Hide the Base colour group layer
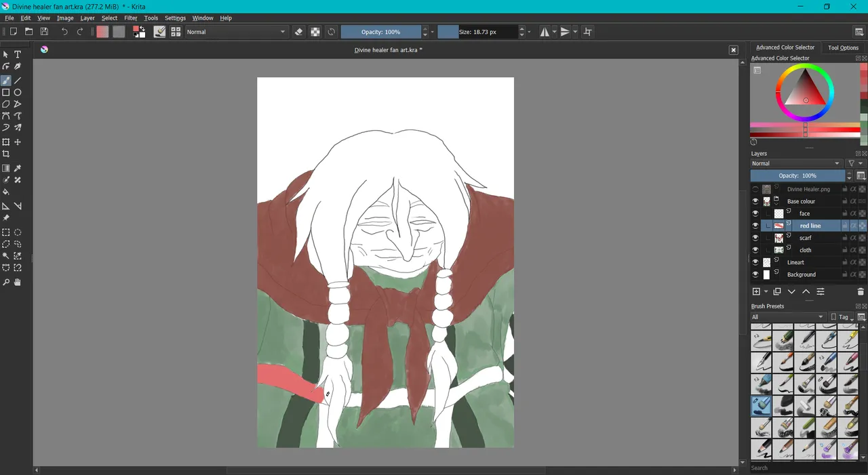This screenshot has height=475, width=868. [x=755, y=201]
